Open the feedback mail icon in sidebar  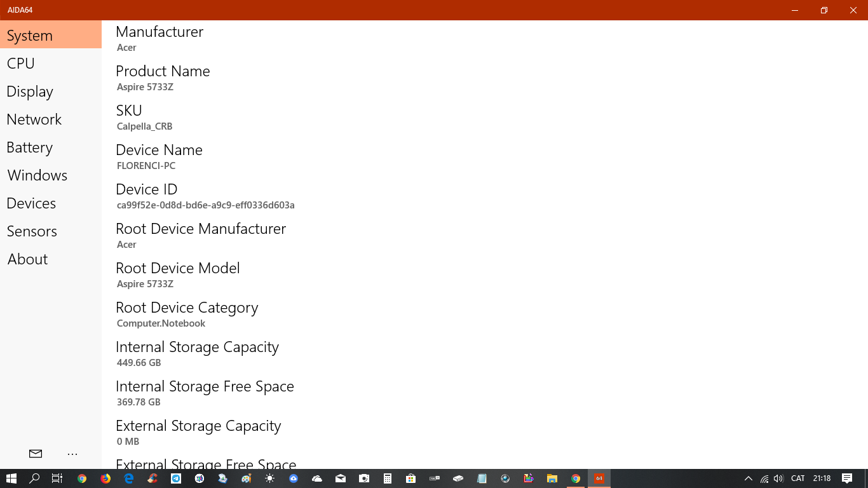point(36,454)
